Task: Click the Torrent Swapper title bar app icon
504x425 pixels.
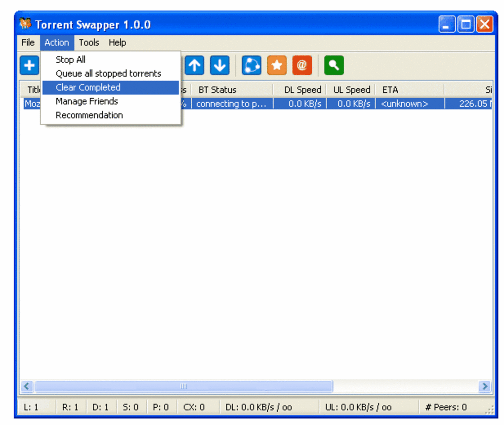Action: click(25, 24)
